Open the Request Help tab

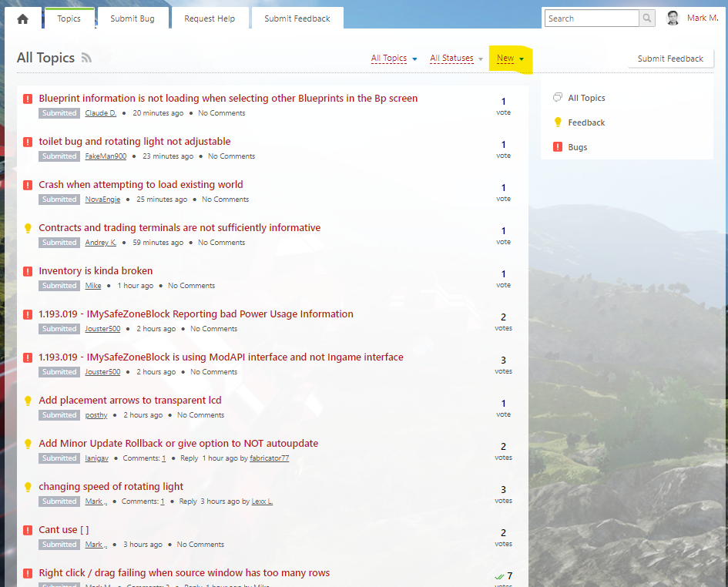click(210, 18)
